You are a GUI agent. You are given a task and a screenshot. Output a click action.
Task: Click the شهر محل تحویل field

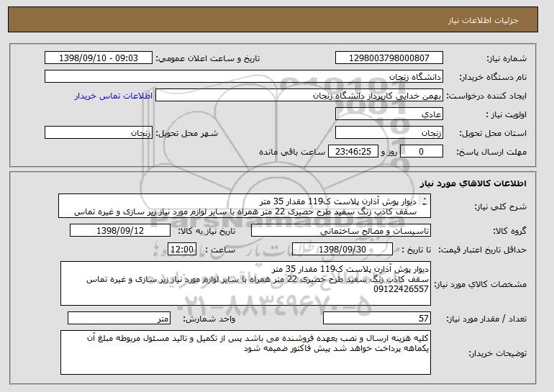[x=99, y=133]
